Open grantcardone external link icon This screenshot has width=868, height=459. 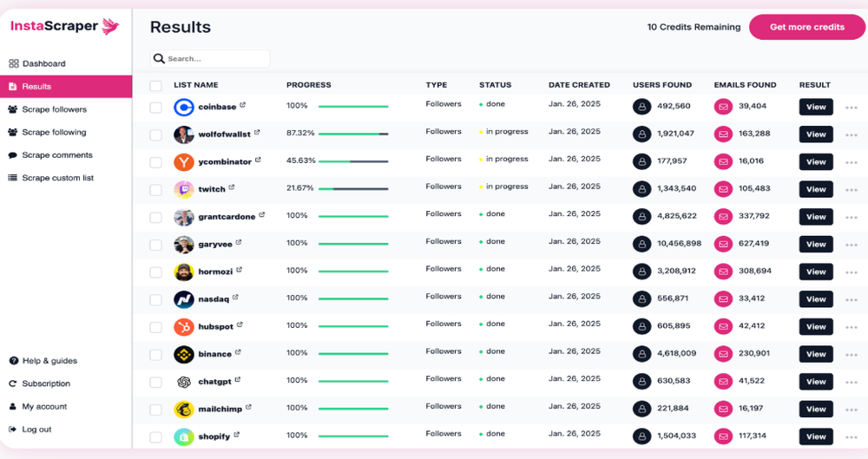[x=262, y=215]
